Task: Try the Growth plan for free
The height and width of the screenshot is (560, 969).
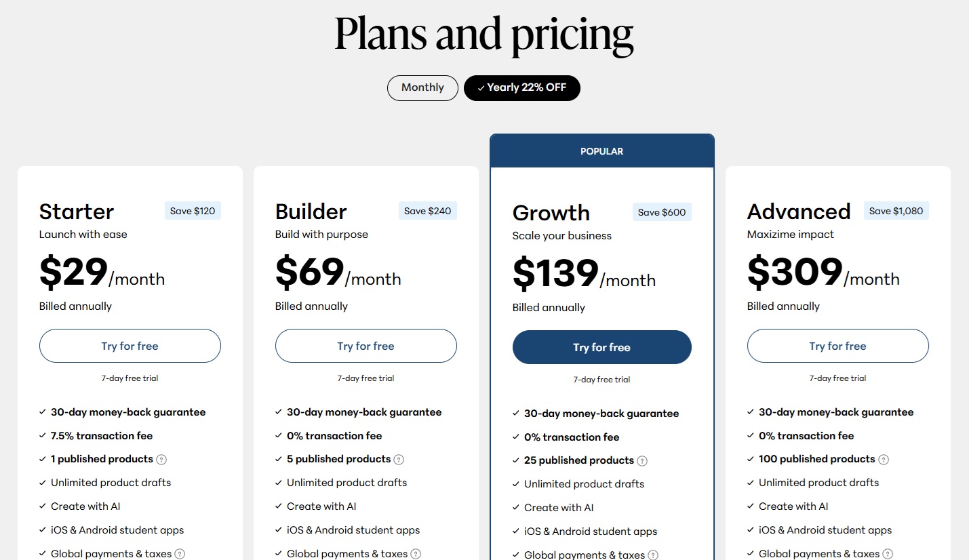Action: (x=601, y=347)
